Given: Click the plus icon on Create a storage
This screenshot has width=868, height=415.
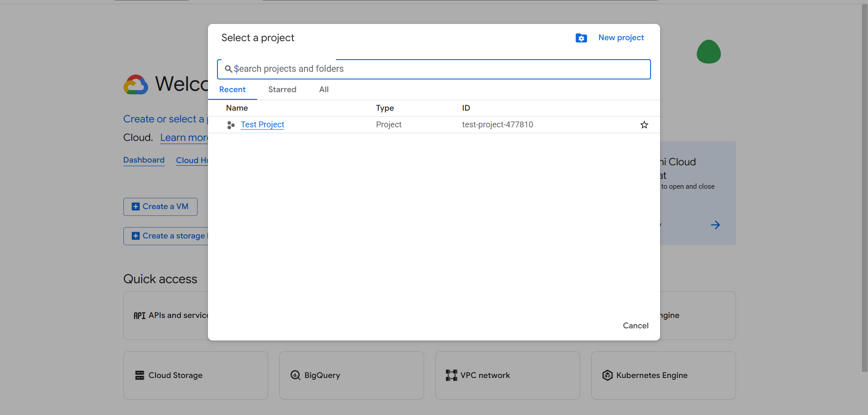Looking at the screenshot, I should coord(136,236).
